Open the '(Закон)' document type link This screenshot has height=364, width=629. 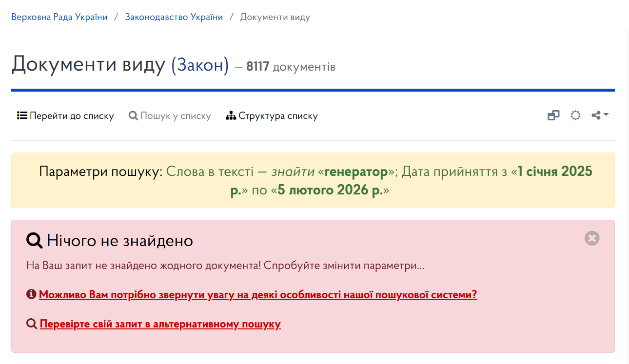click(200, 65)
